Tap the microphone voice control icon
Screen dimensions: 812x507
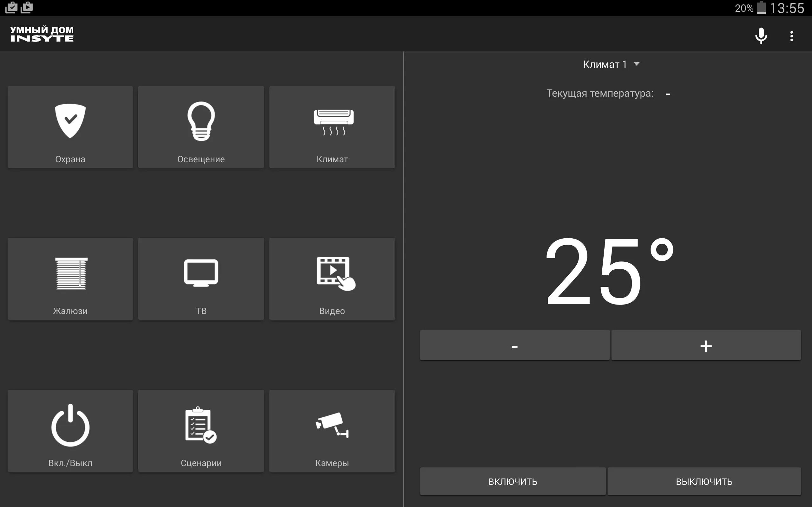coord(761,35)
